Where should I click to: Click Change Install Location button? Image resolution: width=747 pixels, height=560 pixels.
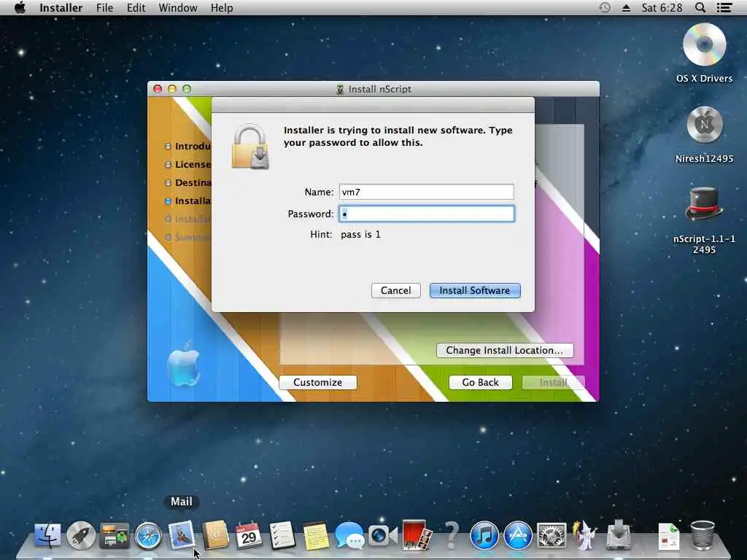[505, 351]
